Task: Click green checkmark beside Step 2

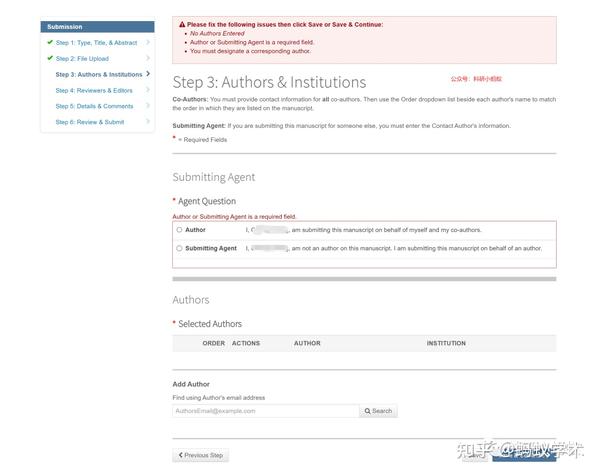Action: [x=50, y=58]
